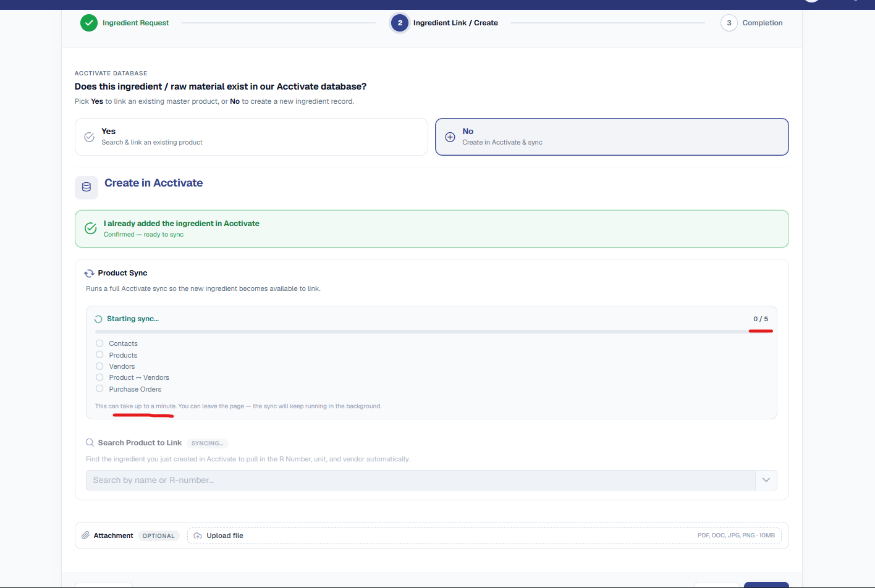This screenshot has height=588, width=875.
Task: Click the Starting sync... status text
Action: pos(133,319)
